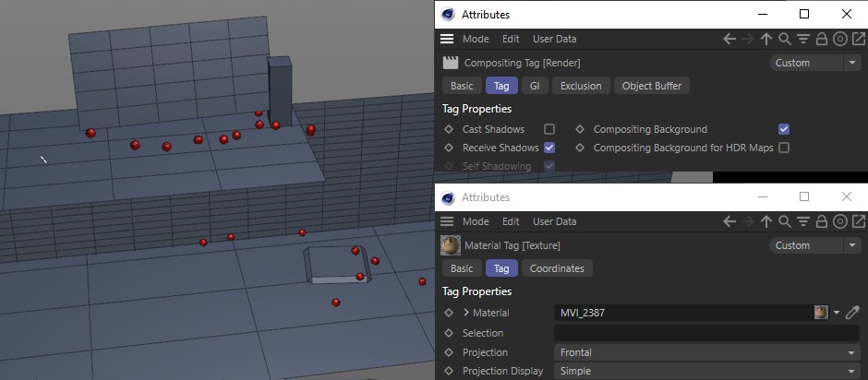Viewport: 868px width, 380px height.
Task: Expand the Material property chevron
Action: pyautogui.click(x=466, y=313)
